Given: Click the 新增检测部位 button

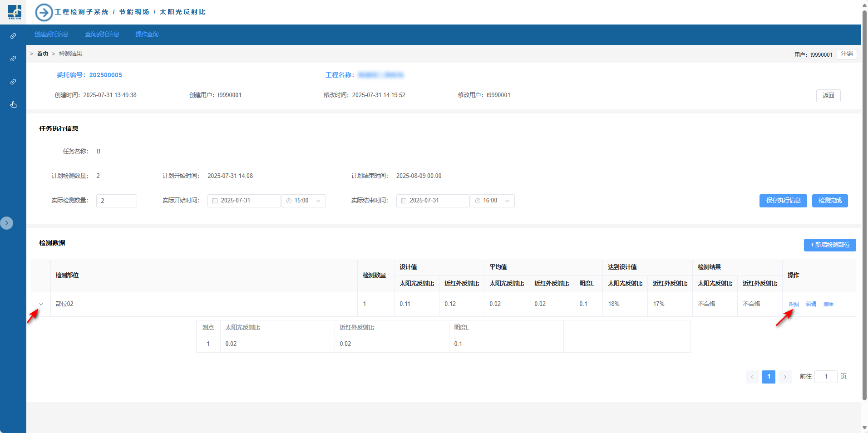Looking at the screenshot, I should click(830, 245).
